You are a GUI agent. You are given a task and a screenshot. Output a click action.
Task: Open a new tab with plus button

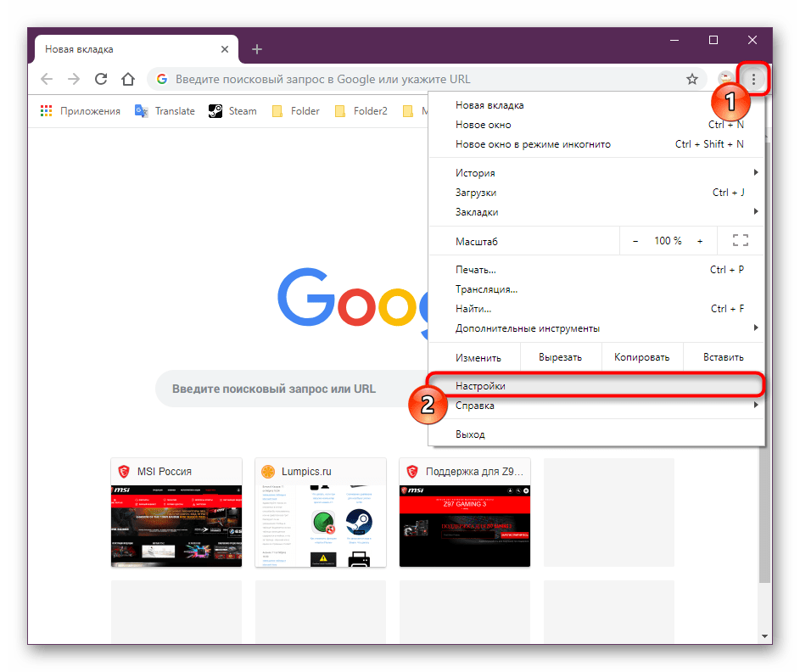pos(257,49)
